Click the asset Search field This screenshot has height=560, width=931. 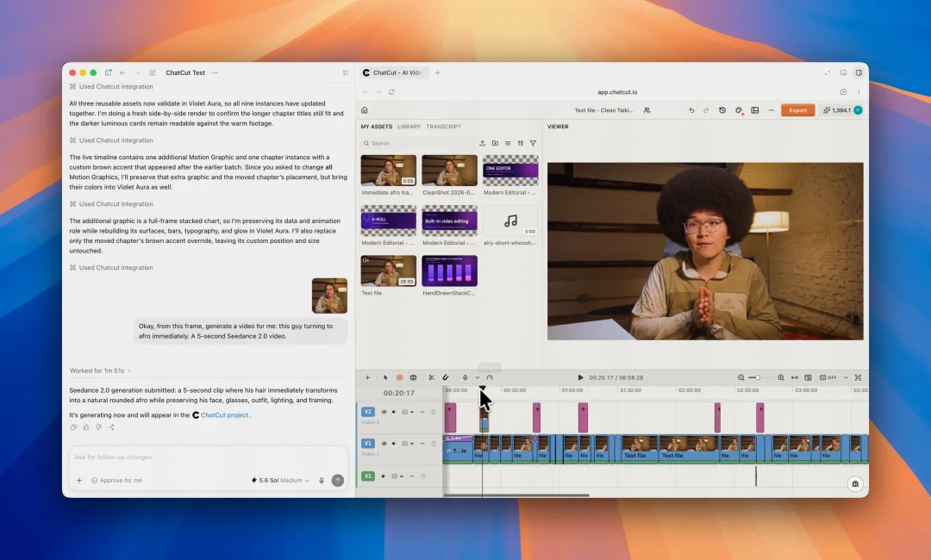(x=419, y=143)
